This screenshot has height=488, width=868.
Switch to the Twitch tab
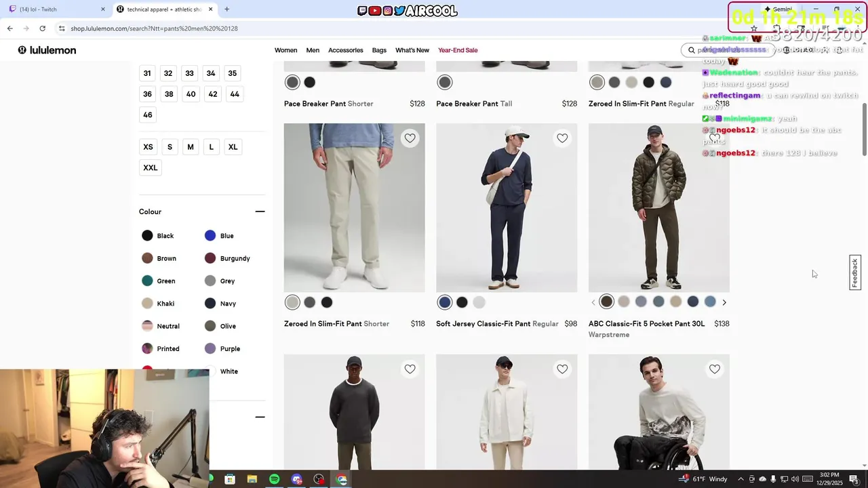pos(54,9)
